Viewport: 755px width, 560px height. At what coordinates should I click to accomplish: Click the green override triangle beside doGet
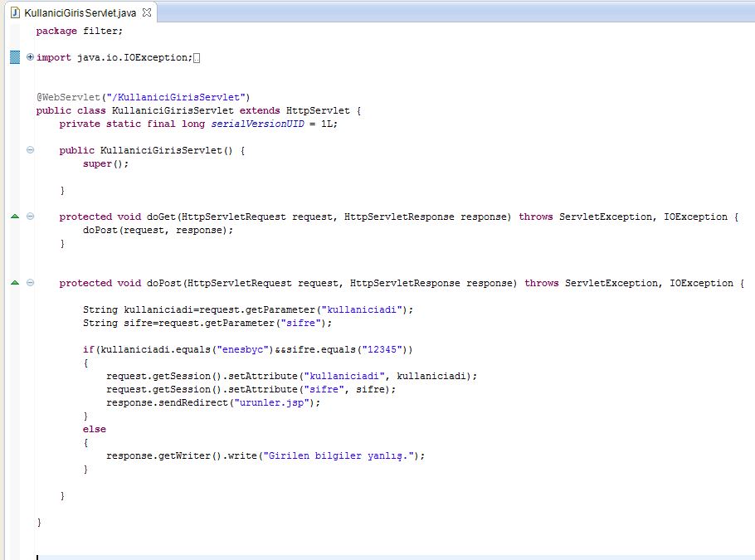(14, 217)
